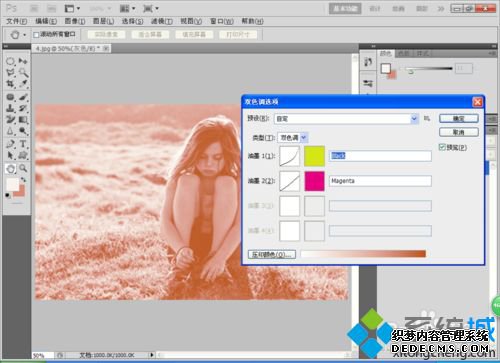Open the Edit menu
The width and height of the screenshot is (500, 363).
tap(46, 22)
